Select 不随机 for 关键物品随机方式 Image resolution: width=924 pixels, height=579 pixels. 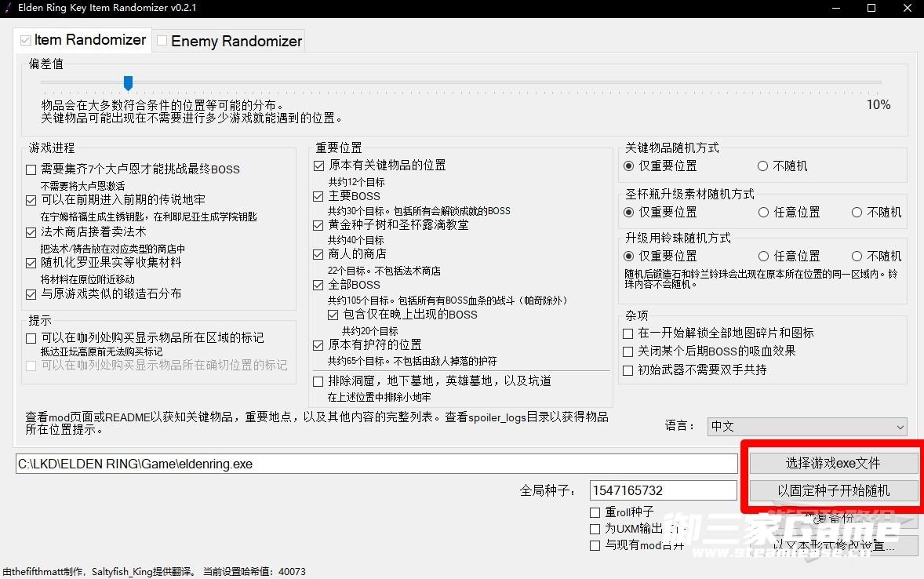[x=762, y=166]
